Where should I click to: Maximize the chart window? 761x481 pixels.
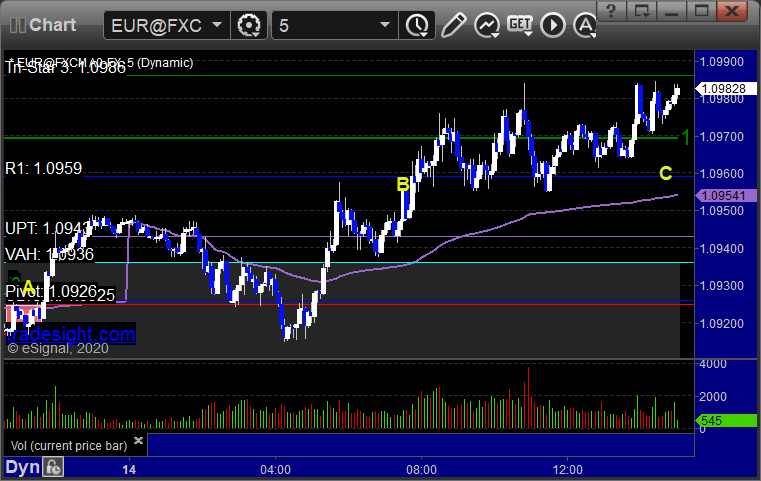pyautogui.click(x=701, y=11)
